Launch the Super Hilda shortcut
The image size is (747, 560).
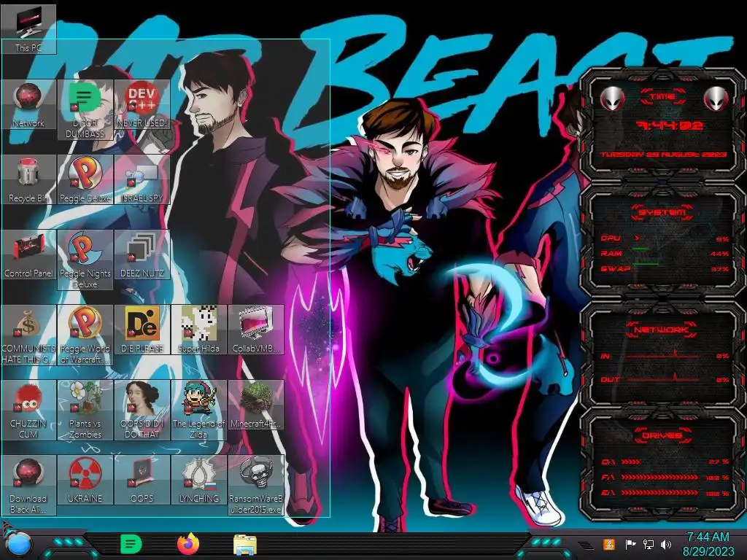coord(198,330)
